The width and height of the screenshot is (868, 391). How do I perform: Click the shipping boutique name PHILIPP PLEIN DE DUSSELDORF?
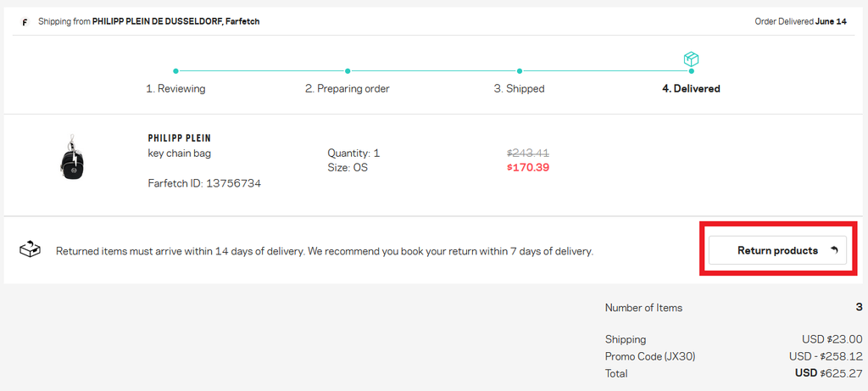157,22
